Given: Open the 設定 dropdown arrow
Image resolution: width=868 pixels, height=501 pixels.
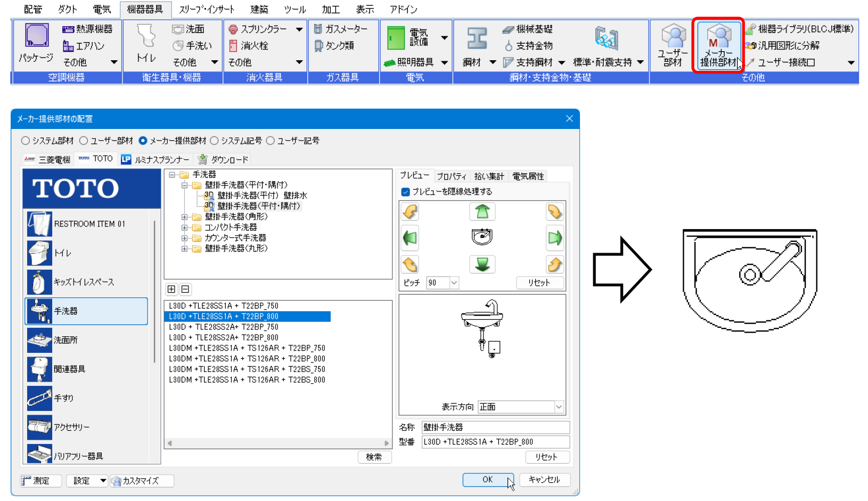Looking at the screenshot, I should click(103, 481).
